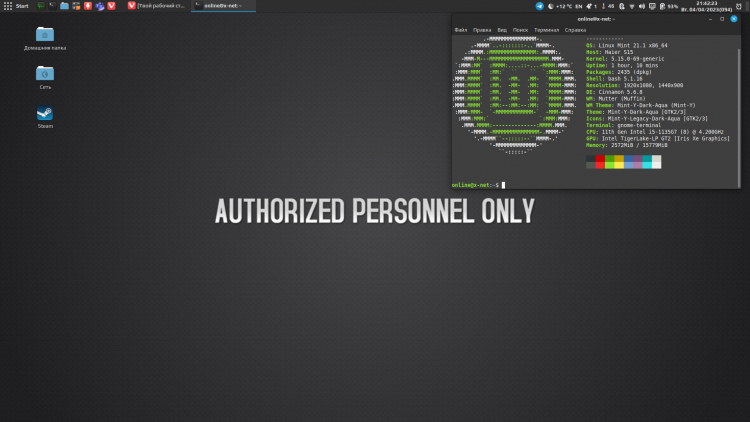Click the EN keyboard layout indicator

[578, 6]
